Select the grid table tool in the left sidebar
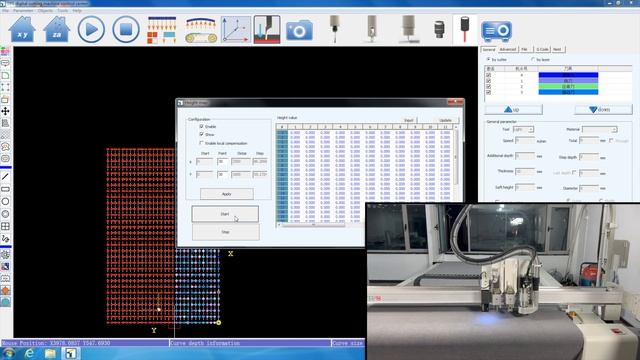Viewport: 640px width, 360px height. pos(5,226)
